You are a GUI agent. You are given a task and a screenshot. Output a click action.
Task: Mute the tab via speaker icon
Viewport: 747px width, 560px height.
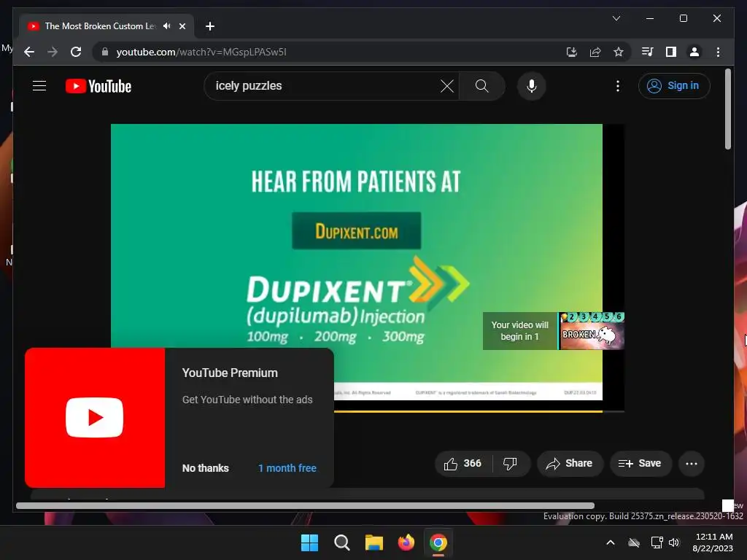coord(167,26)
